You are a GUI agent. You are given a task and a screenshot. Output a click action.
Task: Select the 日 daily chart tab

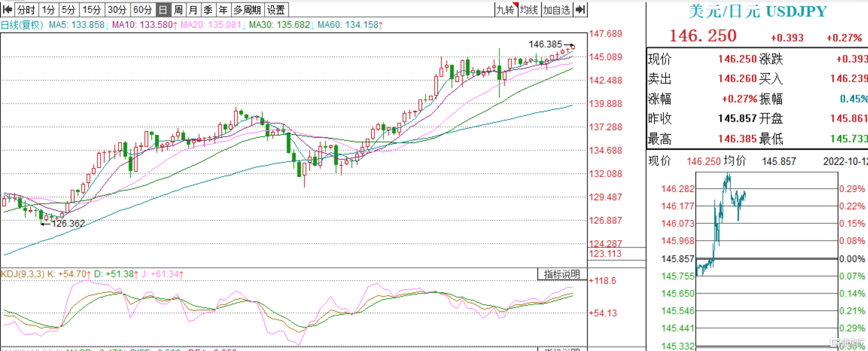click(163, 10)
